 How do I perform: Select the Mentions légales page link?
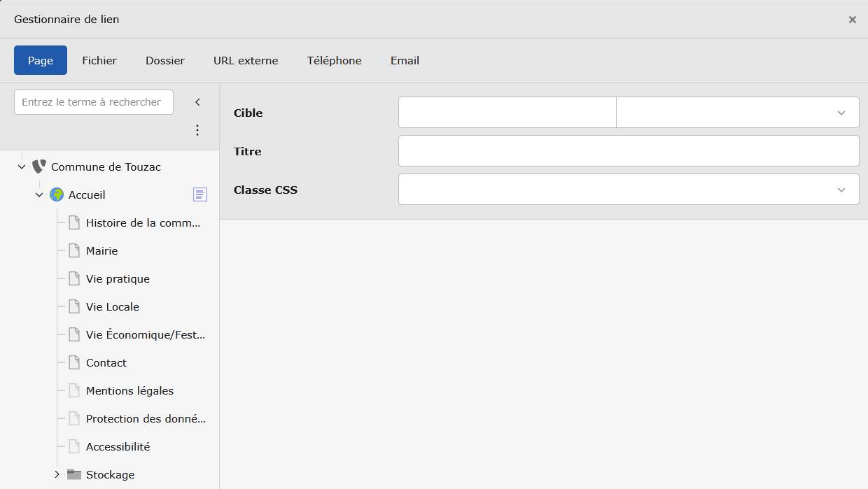tap(129, 390)
